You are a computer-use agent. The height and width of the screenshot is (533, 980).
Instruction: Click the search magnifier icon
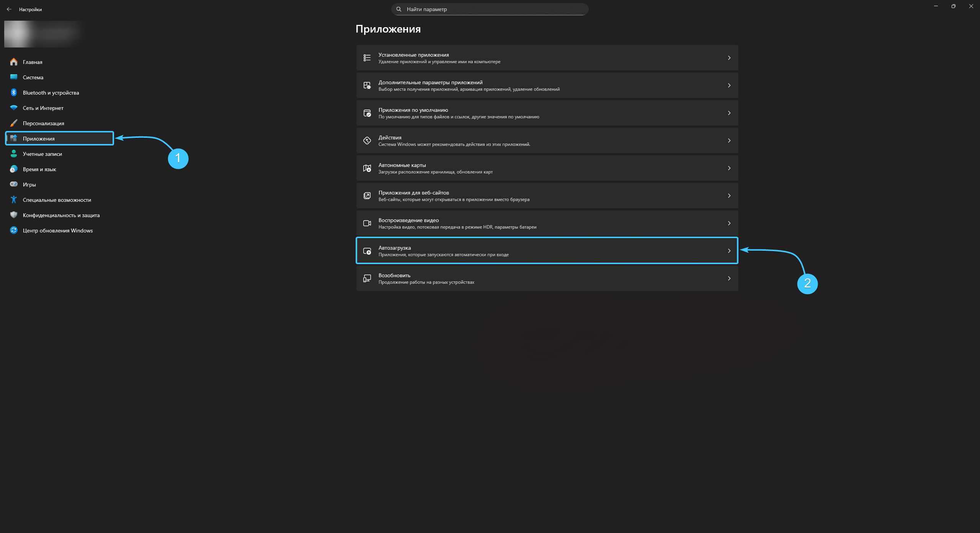click(399, 9)
